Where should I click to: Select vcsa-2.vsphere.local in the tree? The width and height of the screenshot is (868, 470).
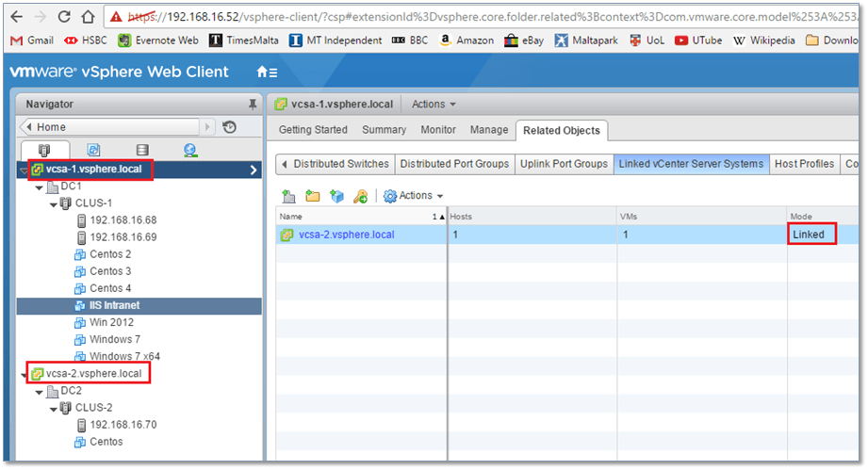click(93, 374)
